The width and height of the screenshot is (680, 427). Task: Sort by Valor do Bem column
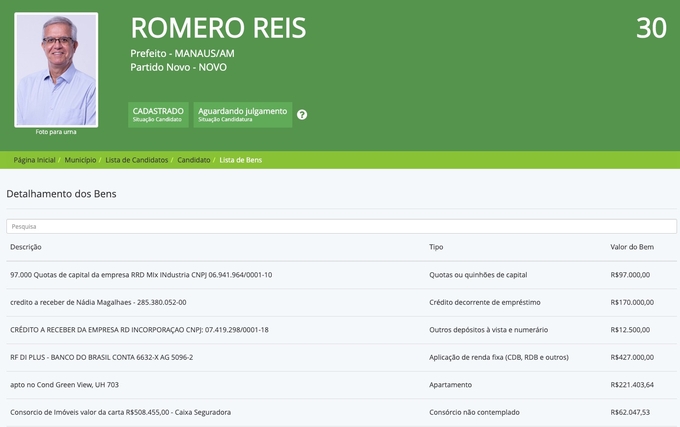click(x=631, y=247)
